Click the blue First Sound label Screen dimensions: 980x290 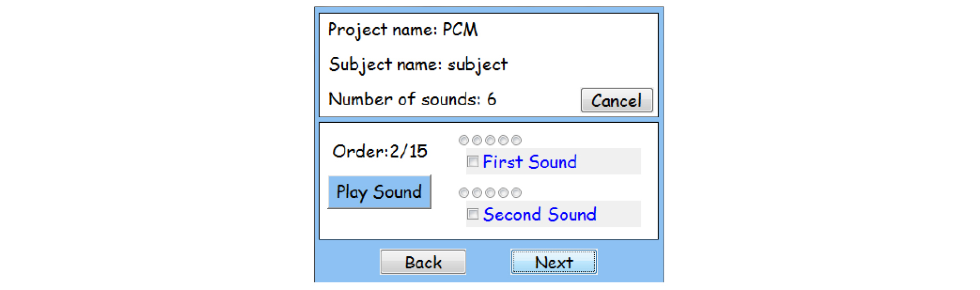point(529,162)
